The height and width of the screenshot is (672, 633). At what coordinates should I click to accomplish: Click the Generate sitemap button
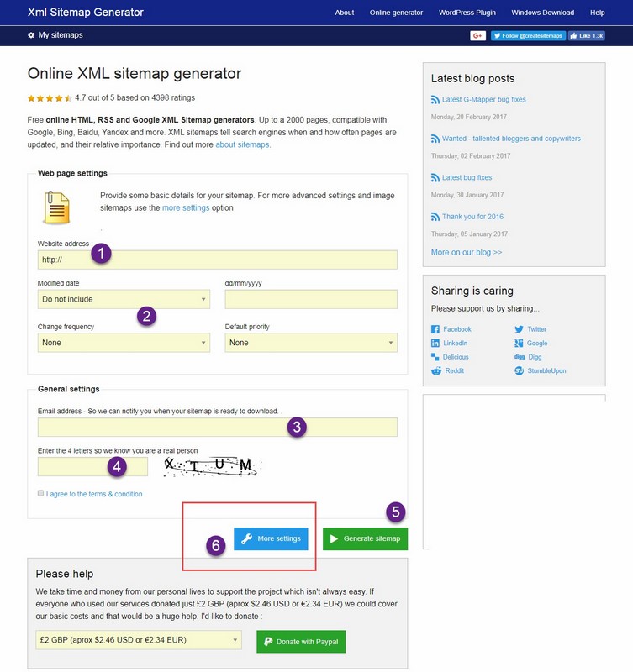pos(365,538)
